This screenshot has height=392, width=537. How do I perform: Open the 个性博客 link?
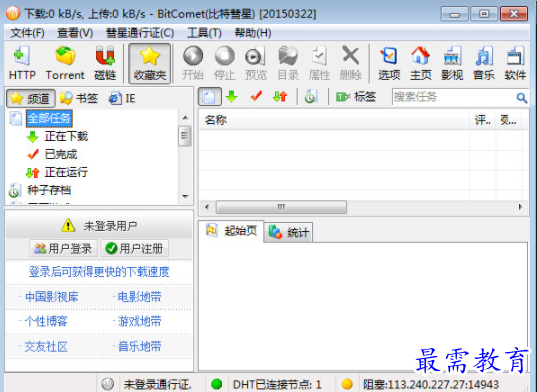(x=46, y=321)
